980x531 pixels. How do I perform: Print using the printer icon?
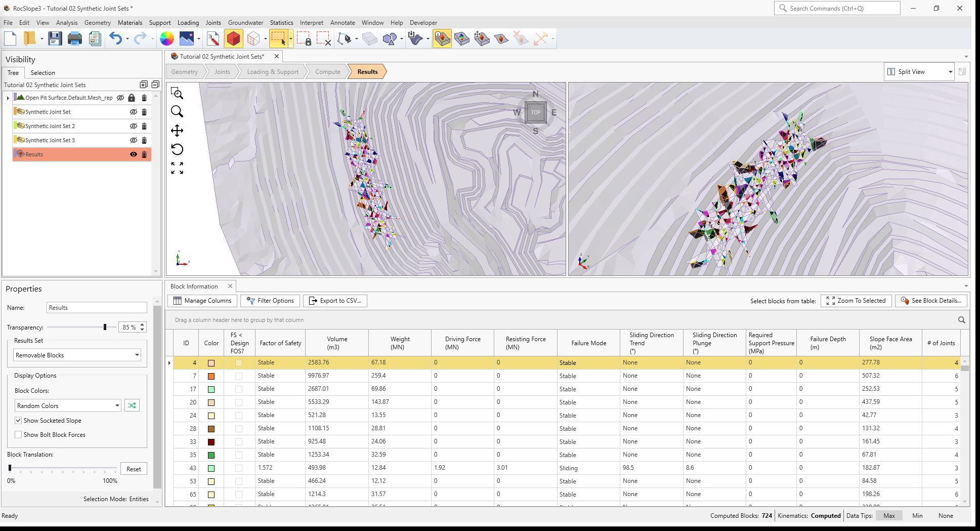[x=75, y=38]
